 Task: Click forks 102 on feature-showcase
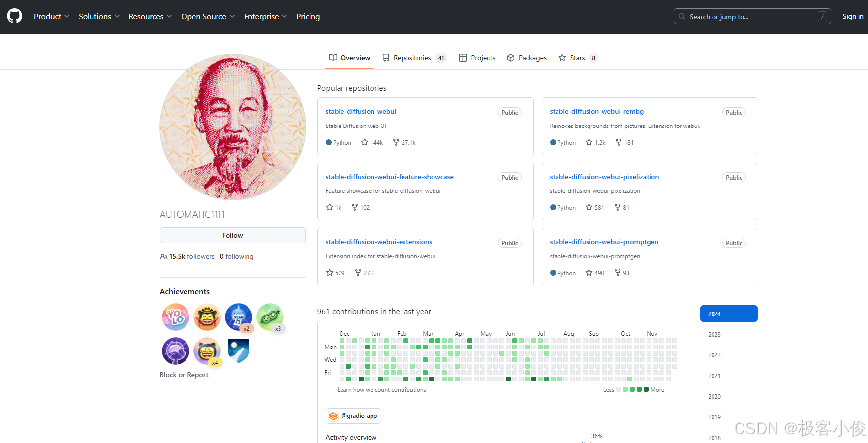[361, 207]
